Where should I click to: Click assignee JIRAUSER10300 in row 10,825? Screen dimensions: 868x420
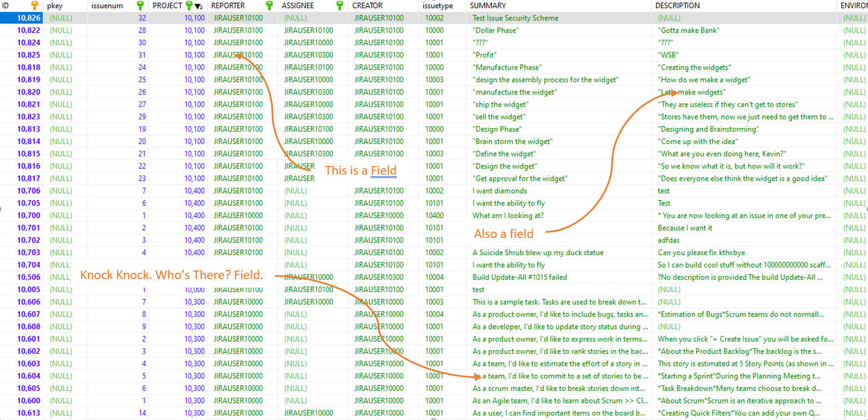(308, 55)
